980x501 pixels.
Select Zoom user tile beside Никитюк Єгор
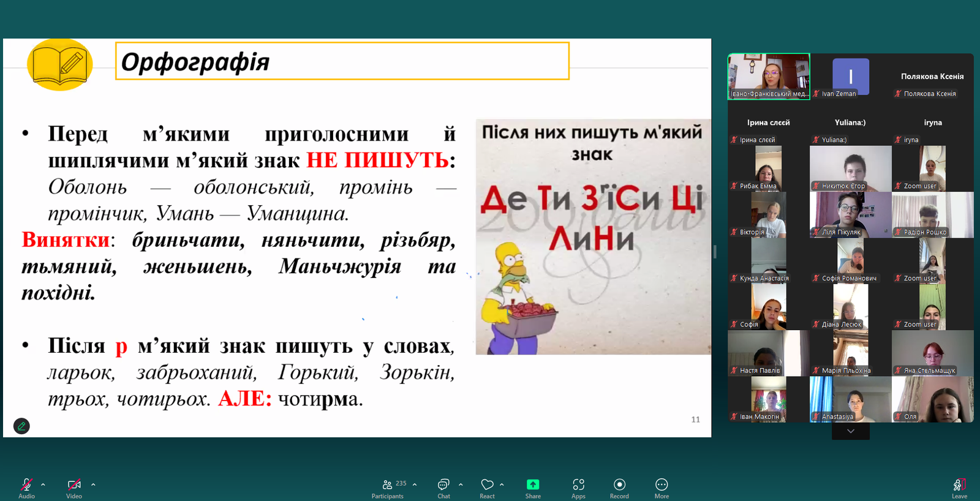coord(933,168)
